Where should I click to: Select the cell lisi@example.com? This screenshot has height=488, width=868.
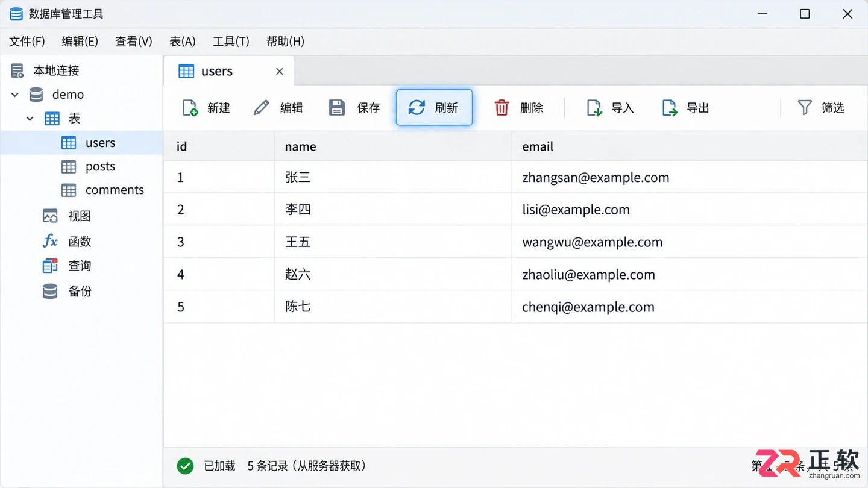click(690, 210)
